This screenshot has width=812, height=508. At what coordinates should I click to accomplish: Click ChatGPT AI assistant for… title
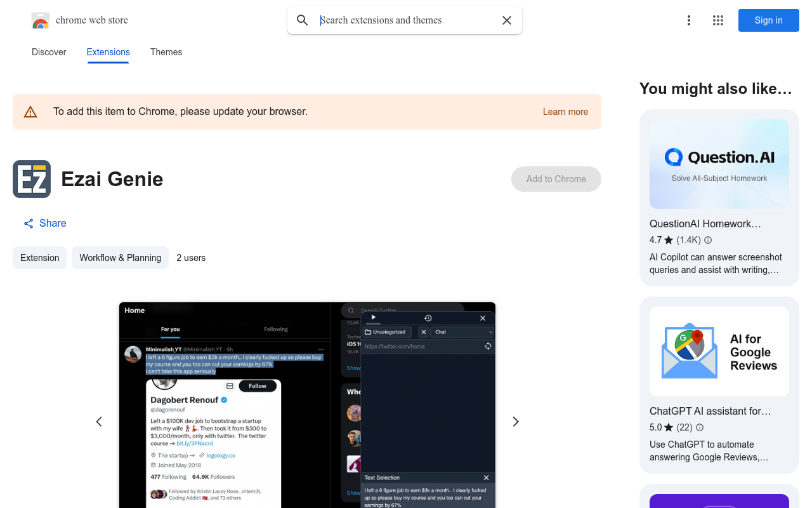coord(710,411)
